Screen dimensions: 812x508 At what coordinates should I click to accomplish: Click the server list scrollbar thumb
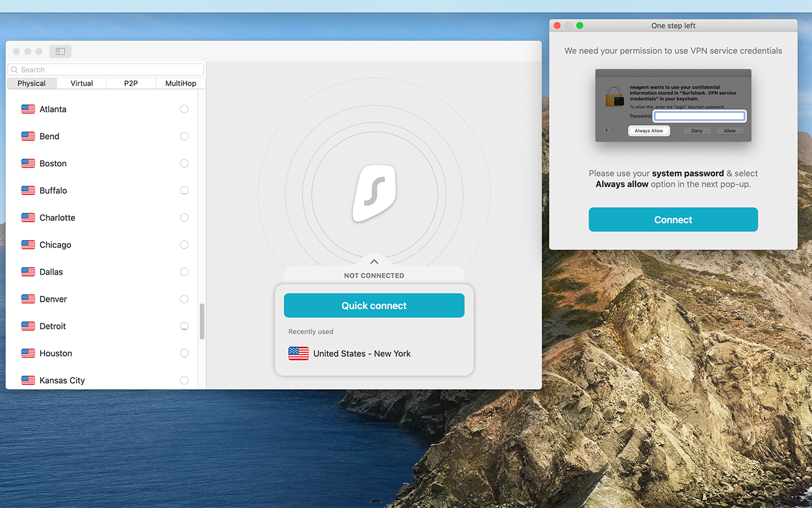(202, 321)
